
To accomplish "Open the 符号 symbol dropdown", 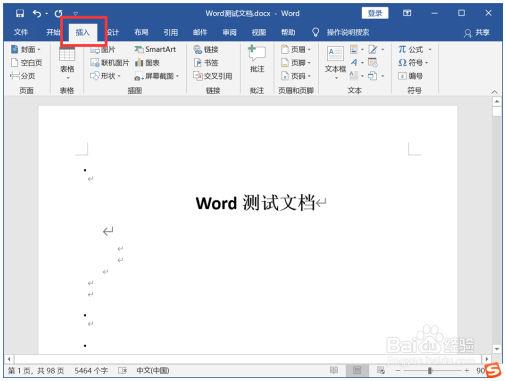I will [x=413, y=63].
